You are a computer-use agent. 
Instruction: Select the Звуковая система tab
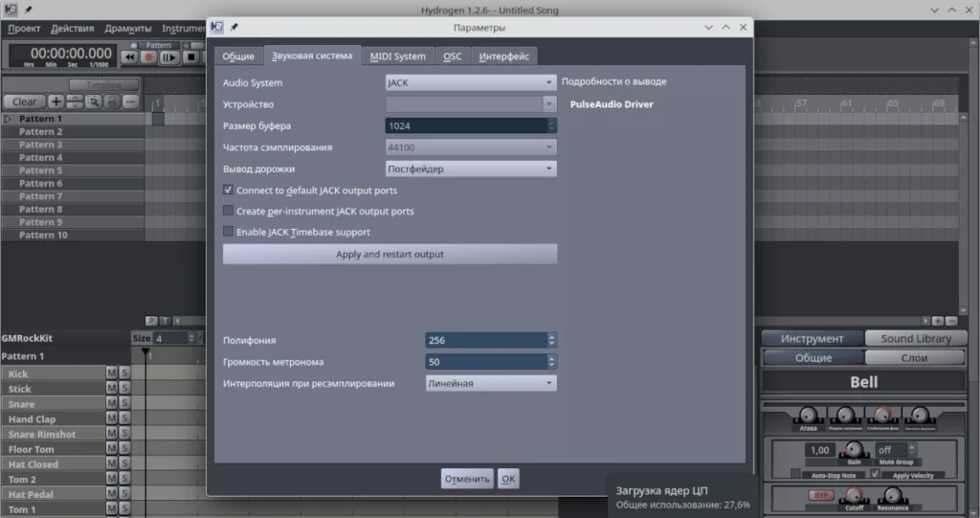tap(312, 56)
